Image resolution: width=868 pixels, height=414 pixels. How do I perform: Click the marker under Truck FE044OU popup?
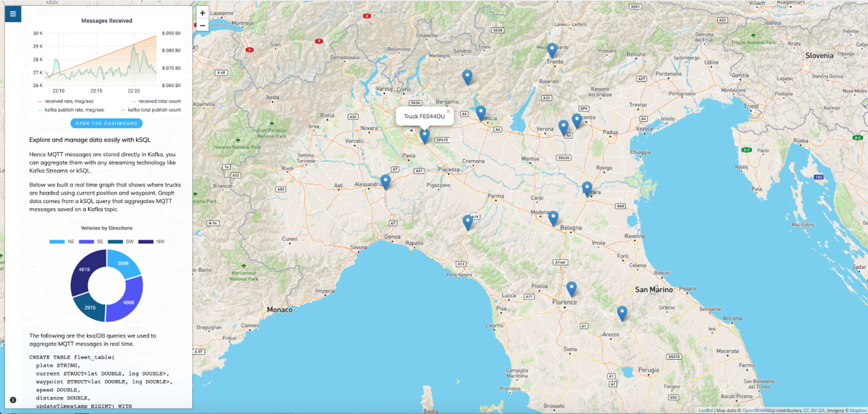point(424,136)
